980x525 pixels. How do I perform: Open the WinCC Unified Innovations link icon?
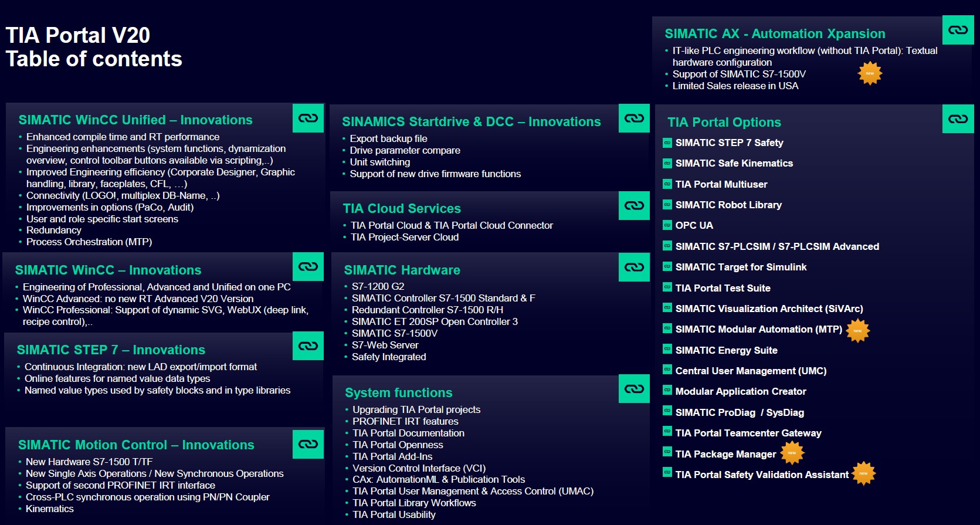(308, 117)
